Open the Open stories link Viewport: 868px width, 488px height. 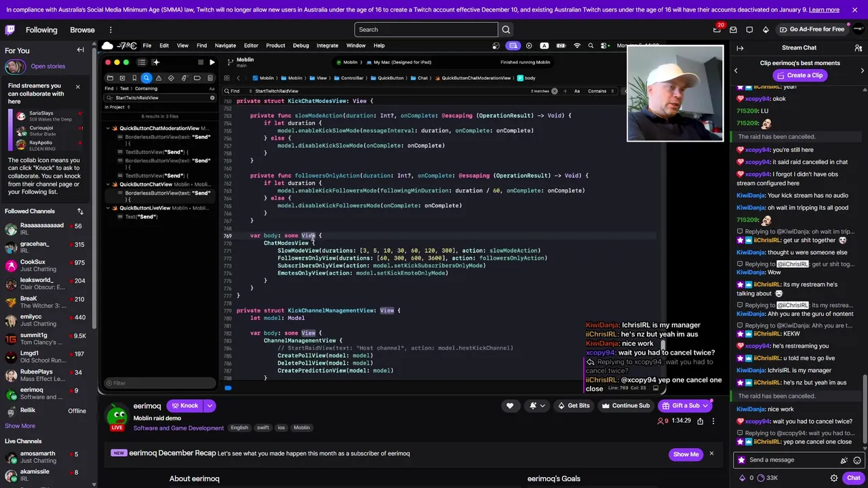pos(47,66)
